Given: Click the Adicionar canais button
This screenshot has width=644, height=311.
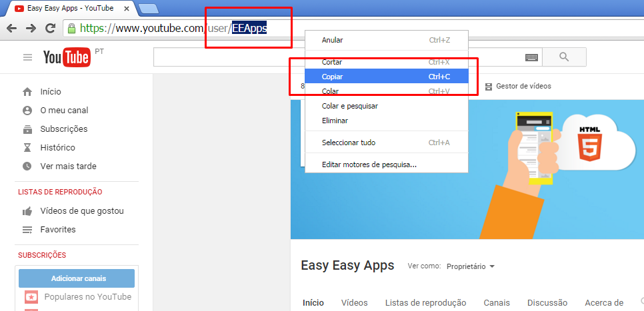Looking at the screenshot, I should 77,278.
